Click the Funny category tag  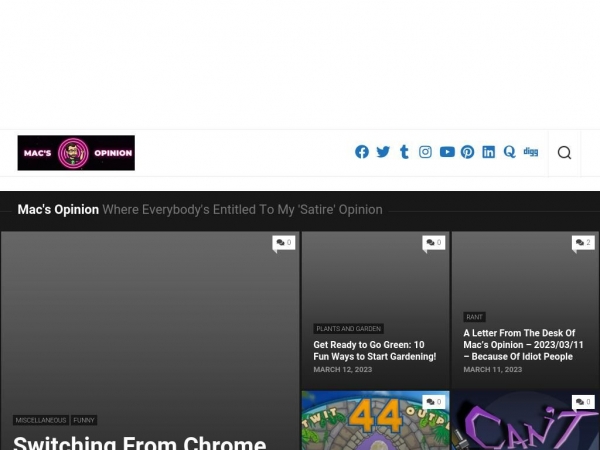(84, 420)
